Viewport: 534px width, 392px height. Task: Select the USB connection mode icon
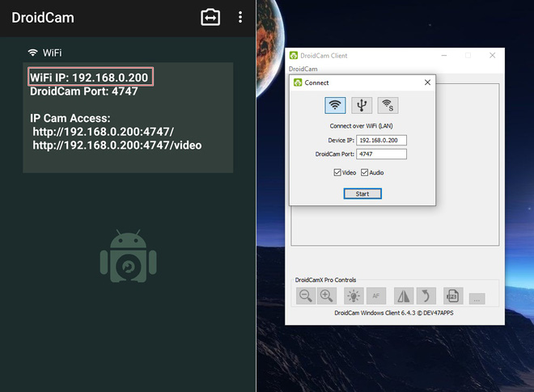click(x=362, y=105)
